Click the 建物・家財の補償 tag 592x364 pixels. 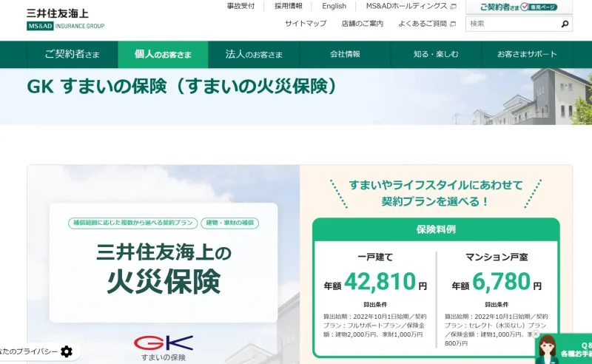pyautogui.click(x=229, y=223)
